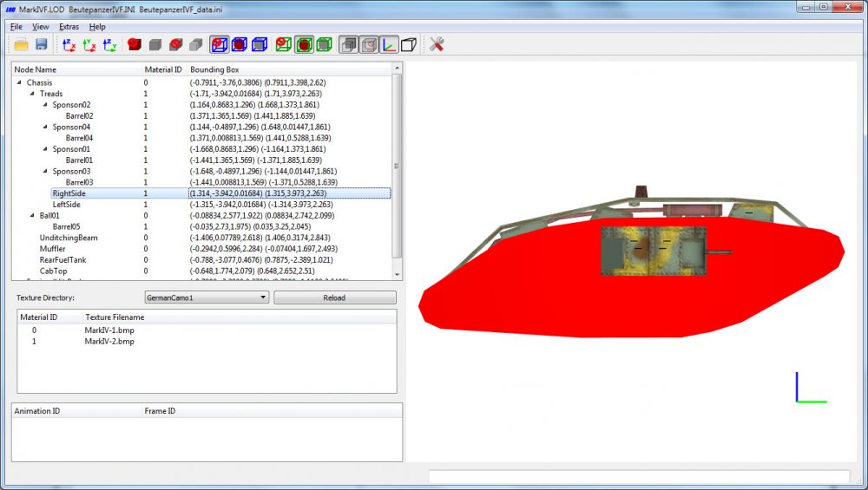Click the node list vertical scrollbar
868x490 pixels.
[x=397, y=166]
